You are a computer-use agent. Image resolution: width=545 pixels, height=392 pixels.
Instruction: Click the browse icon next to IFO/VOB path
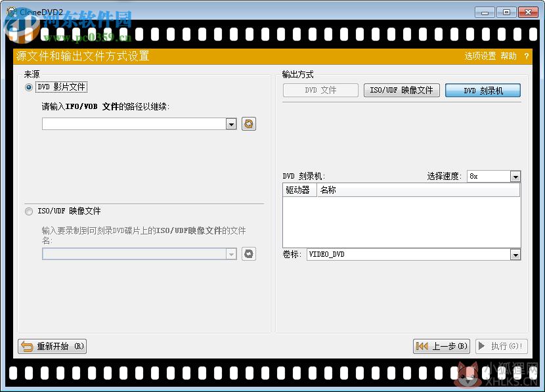[x=249, y=123]
